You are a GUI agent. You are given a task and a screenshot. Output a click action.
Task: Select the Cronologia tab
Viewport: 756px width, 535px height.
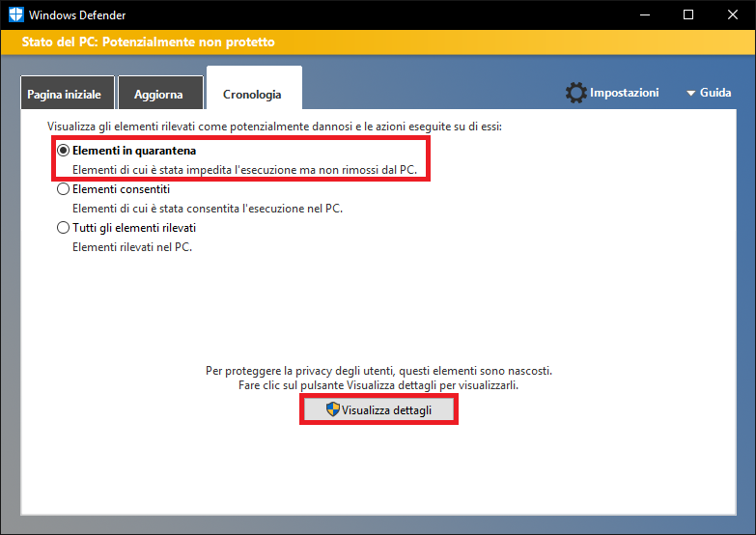[252, 94]
